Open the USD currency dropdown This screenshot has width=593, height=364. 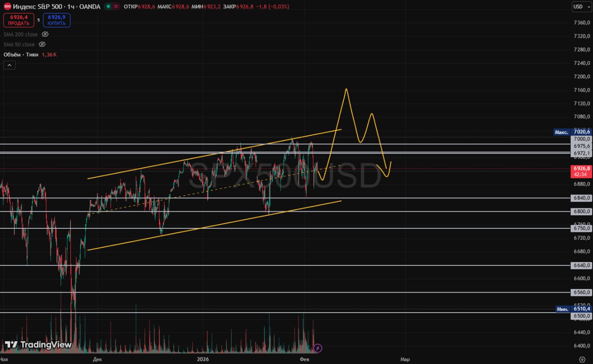pos(580,6)
